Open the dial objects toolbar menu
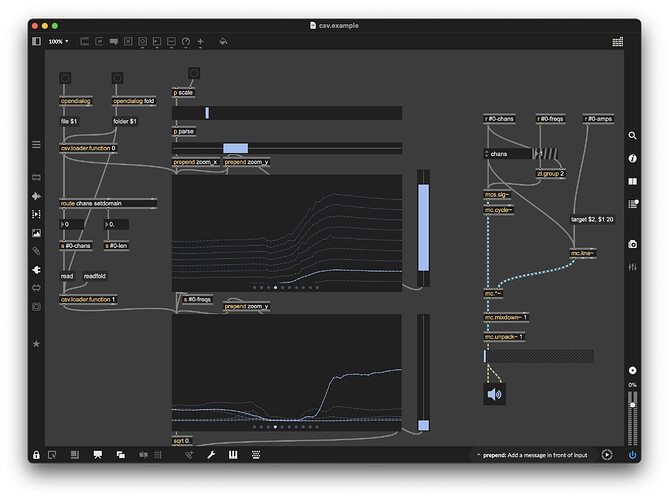This screenshot has height=500, width=668. pos(186,42)
